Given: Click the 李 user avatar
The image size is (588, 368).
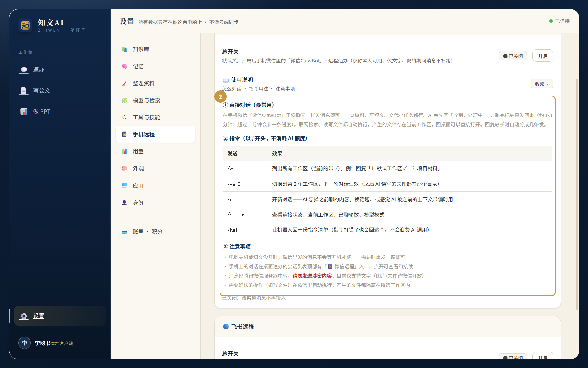Looking at the screenshot, I should point(24,343).
